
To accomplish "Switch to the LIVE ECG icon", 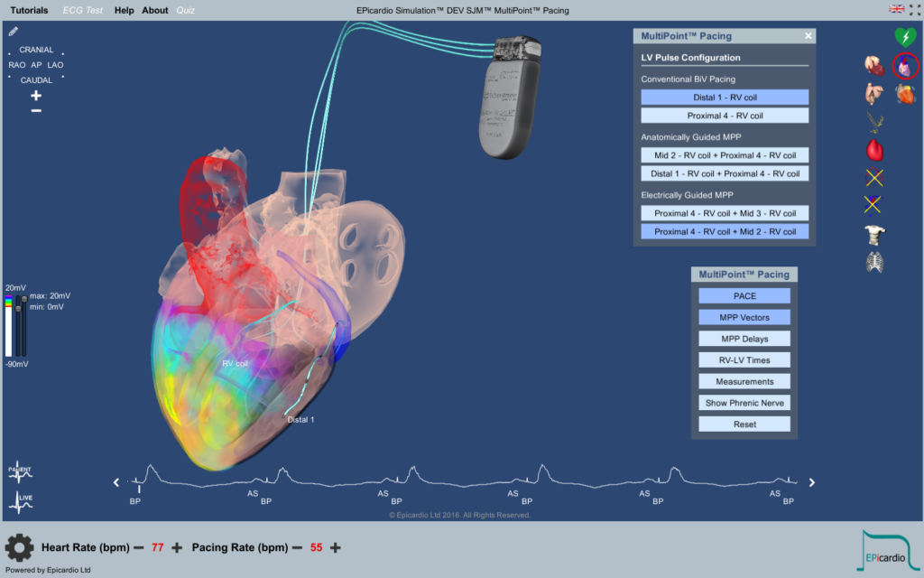I will pos(20,500).
